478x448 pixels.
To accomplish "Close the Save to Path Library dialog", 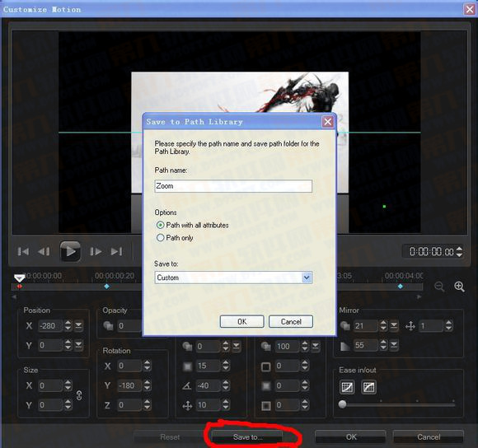I will coord(328,122).
